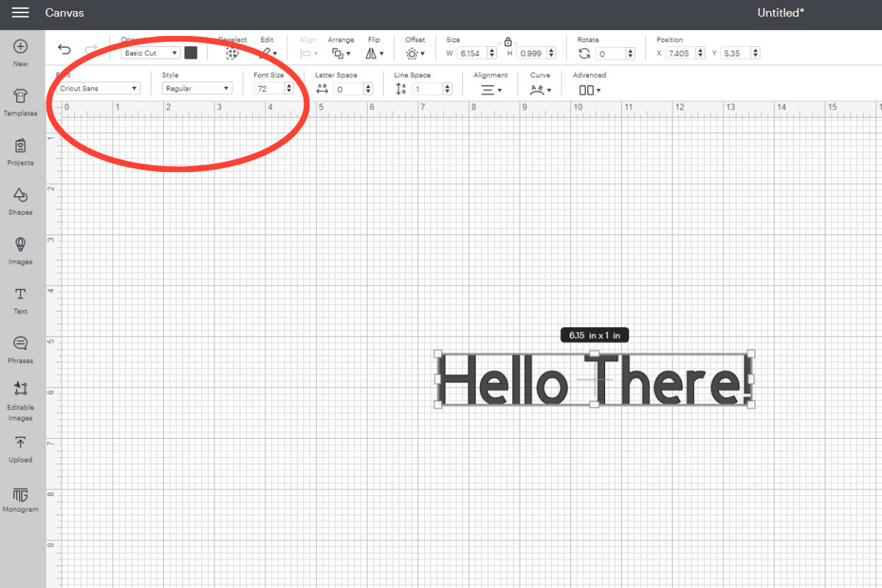This screenshot has width=882, height=588.
Task: Click the Y position field
Action: pyautogui.click(x=736, y=53)
